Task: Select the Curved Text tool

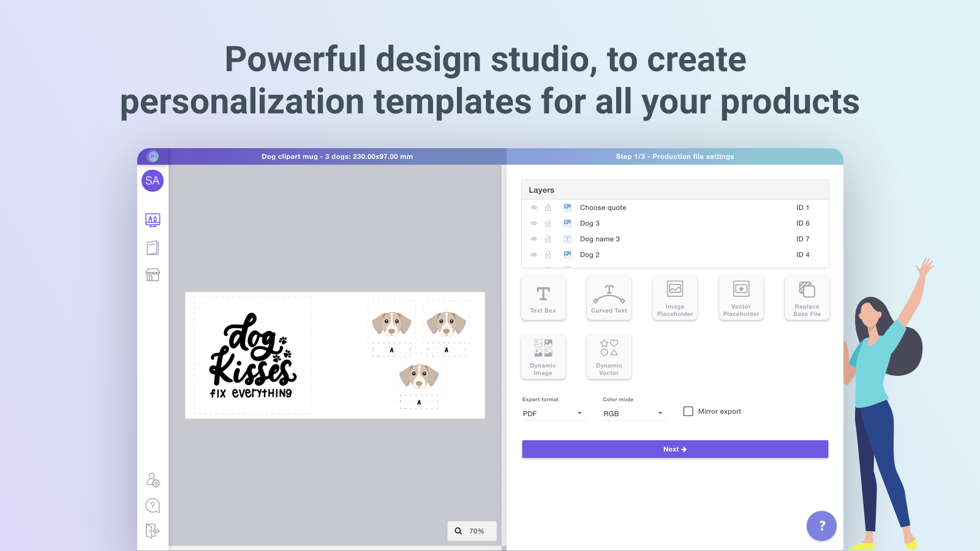Action: [x=609, y=298]
